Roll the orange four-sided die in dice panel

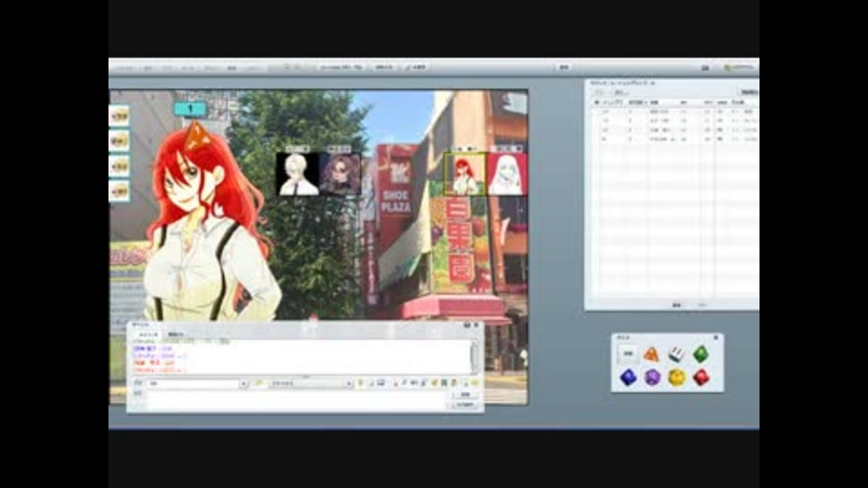(x=652, y=354)
